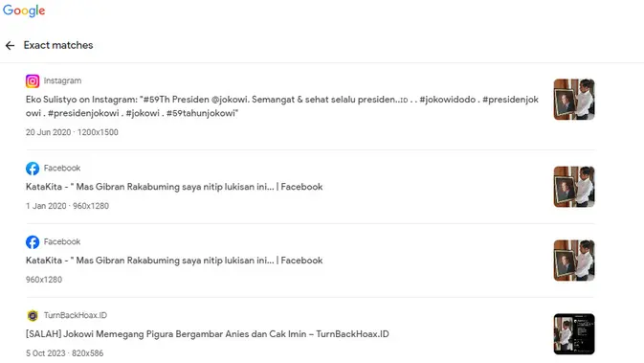
Task: Click the first Facebook source icon
Action: (33, 169)
